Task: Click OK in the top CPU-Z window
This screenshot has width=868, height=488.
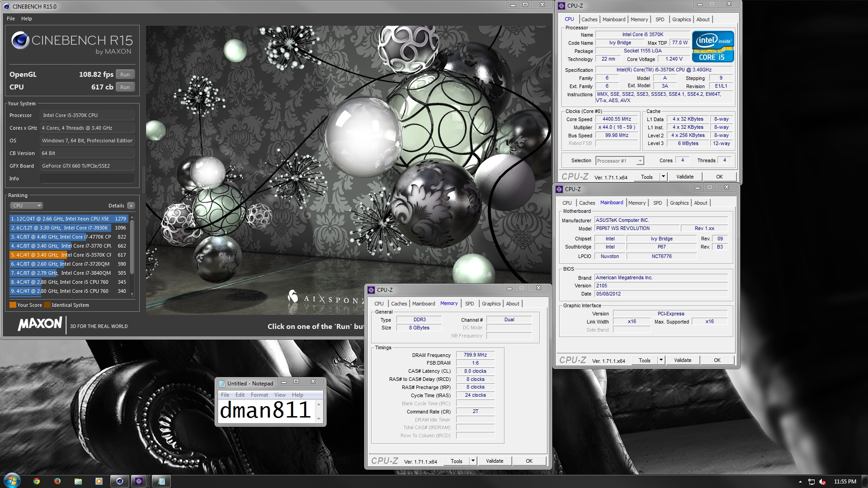Action: pos(719,177)
